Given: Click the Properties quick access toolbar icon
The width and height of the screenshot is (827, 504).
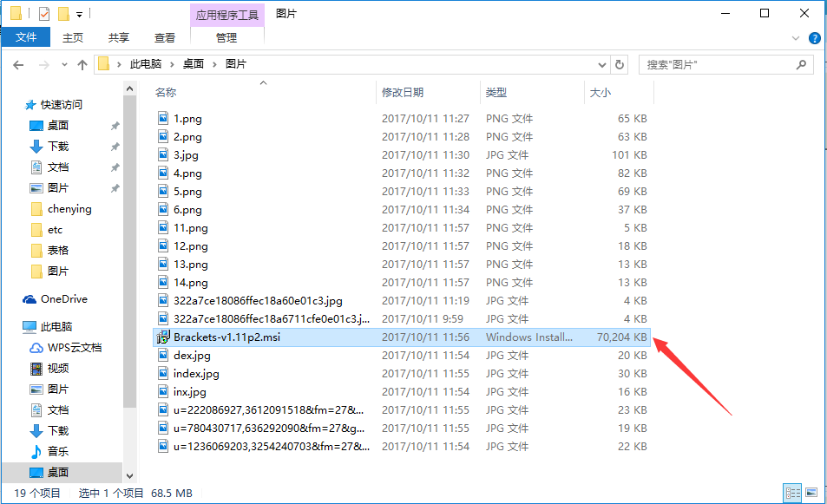Looking at the screenshot, I should [x=44, y=14].
